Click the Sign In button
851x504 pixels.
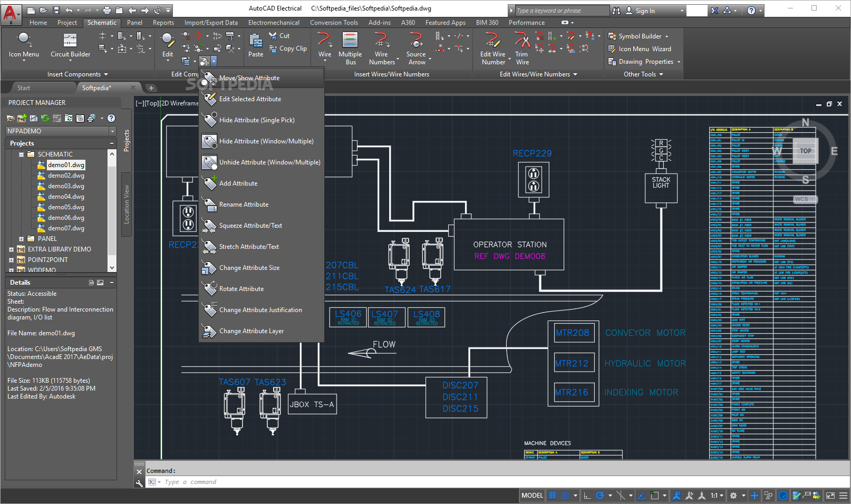pyautogui.click(x=640, y=11)
